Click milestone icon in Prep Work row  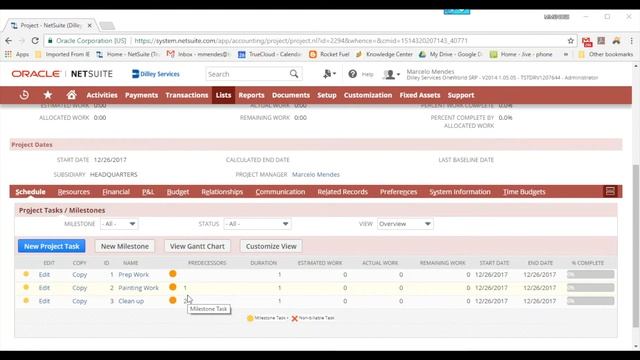pyautogui.click(x=173, y=274)
